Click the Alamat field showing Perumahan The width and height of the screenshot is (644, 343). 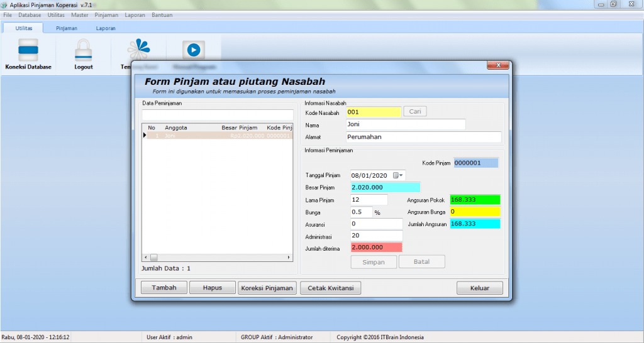coord(423,137)
